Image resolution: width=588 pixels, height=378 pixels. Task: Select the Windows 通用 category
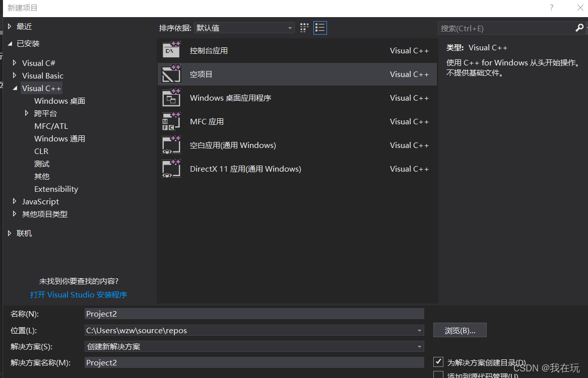coord(59,138)
